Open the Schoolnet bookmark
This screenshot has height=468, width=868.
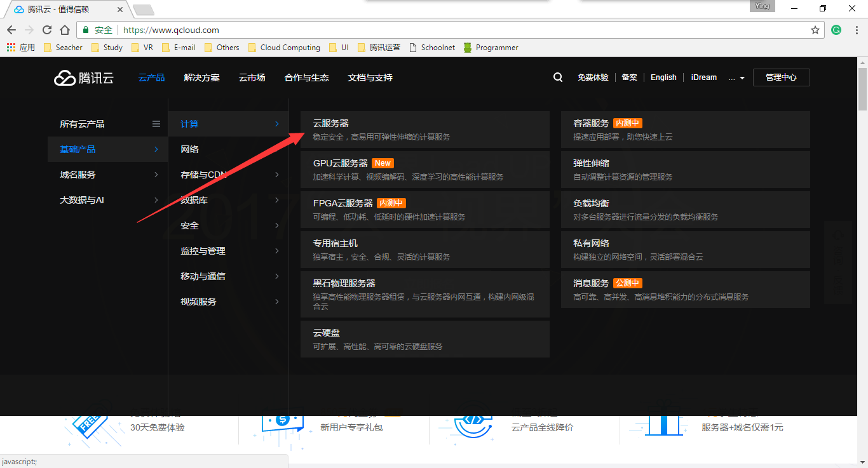pyautogui.click(x=432, y=48)
